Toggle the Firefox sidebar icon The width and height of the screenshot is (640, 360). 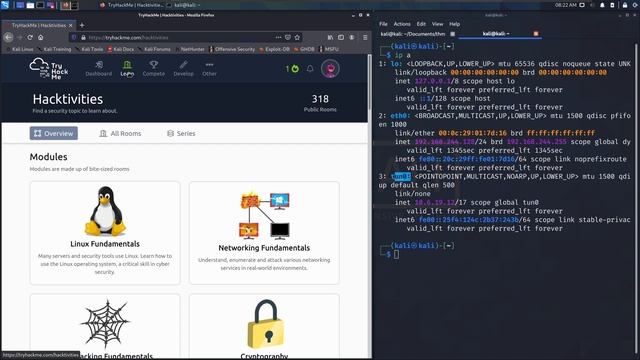tap(341, 37)
